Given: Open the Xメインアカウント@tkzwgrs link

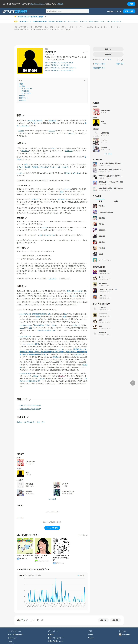Looking at the screenshot, I should pyautogui.click(x=30, y=406).
